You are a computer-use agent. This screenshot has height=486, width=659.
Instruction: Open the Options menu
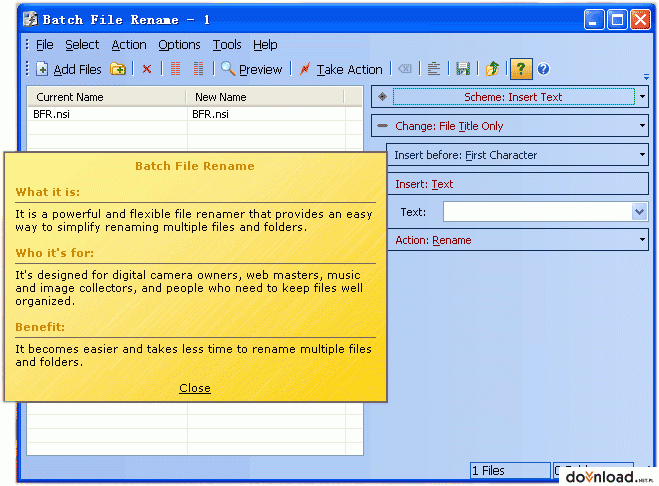coord(179,45)
